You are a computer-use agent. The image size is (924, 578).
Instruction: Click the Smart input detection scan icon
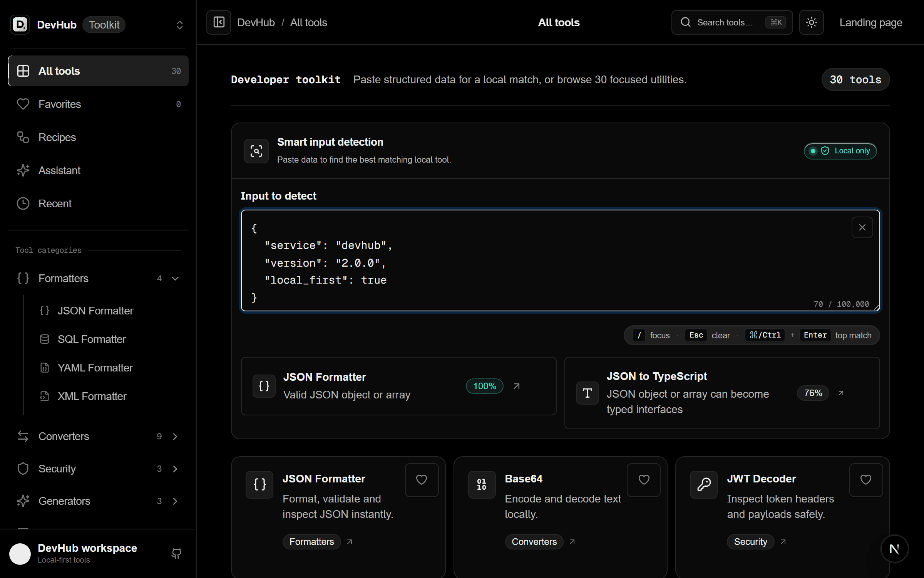pyautogui.click(x=256, y=151)
